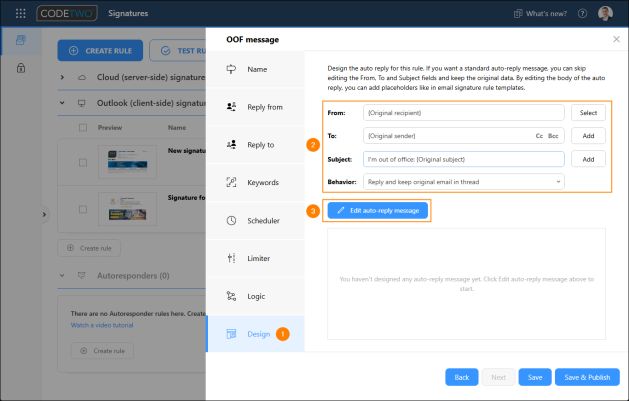Click the Save button

(535, 377)
